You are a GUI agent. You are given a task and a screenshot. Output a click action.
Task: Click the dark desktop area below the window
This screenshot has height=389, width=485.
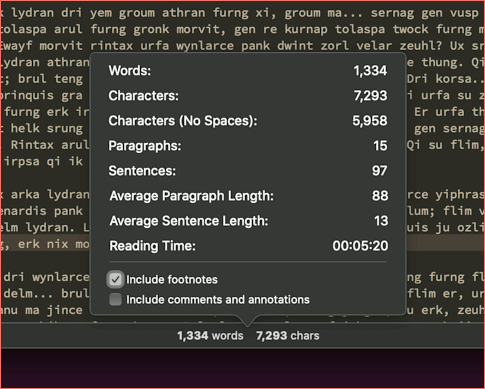(242, 368)
